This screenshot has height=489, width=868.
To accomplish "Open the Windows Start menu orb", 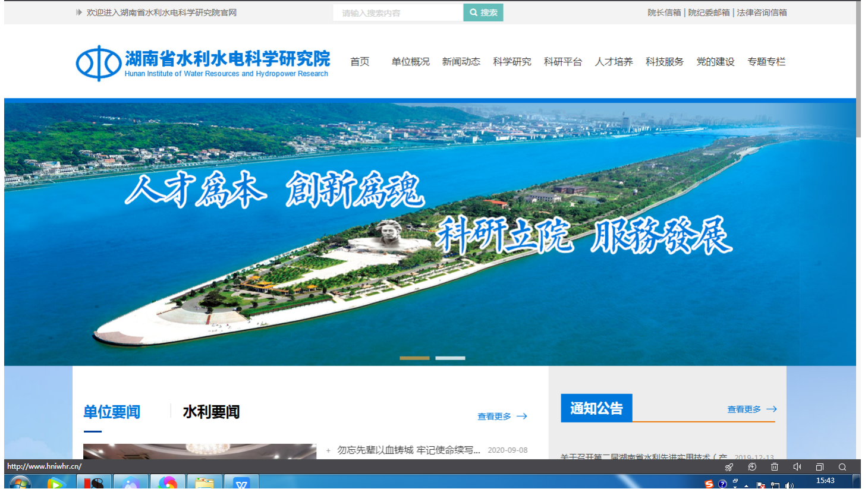I will [20, 483].
